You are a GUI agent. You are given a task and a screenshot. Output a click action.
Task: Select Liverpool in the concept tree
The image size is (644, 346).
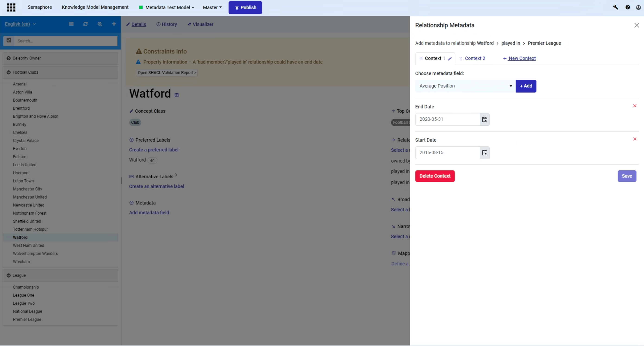pyautogui.click(x=21, y=173)
